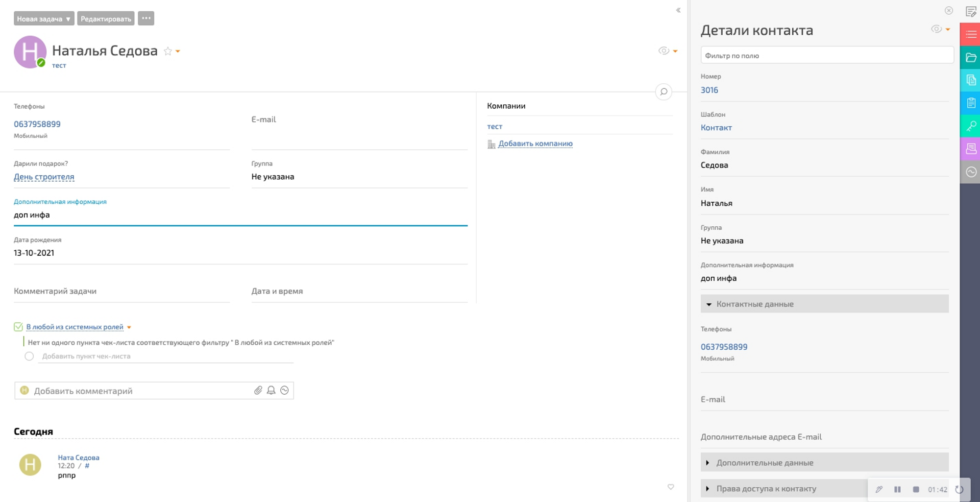This screenshot has height=502, width=980.
Task: Toggle the eye visibility icon in Детали контакта
Action: tap(936, 29)
